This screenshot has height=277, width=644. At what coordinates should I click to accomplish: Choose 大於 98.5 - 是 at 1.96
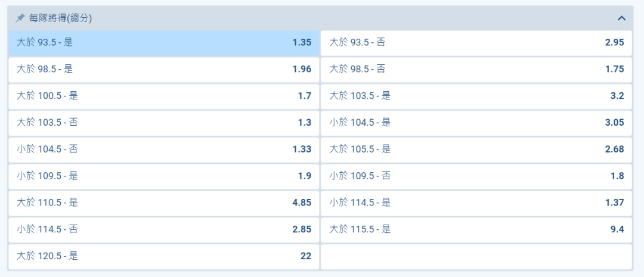163,69
